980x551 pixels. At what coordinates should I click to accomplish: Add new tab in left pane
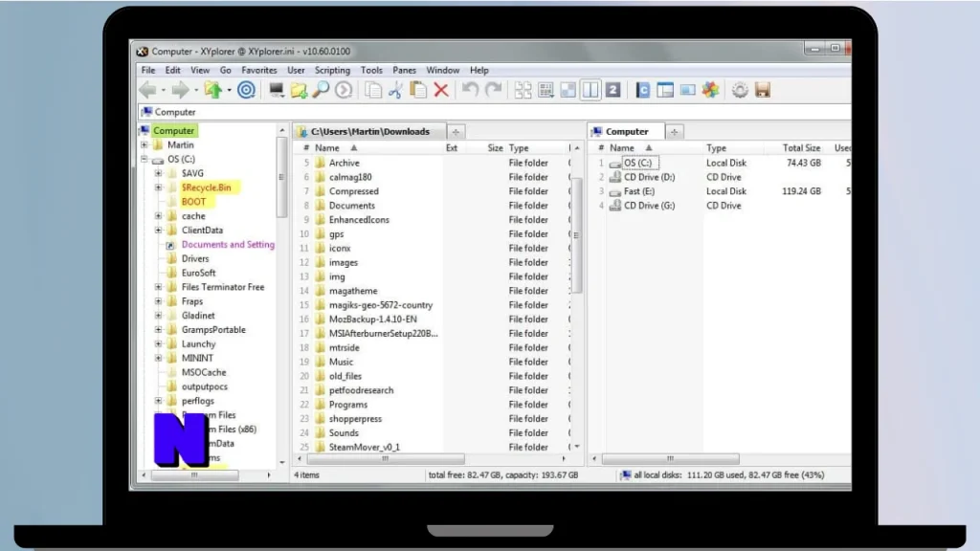click(x=456, y=132)
